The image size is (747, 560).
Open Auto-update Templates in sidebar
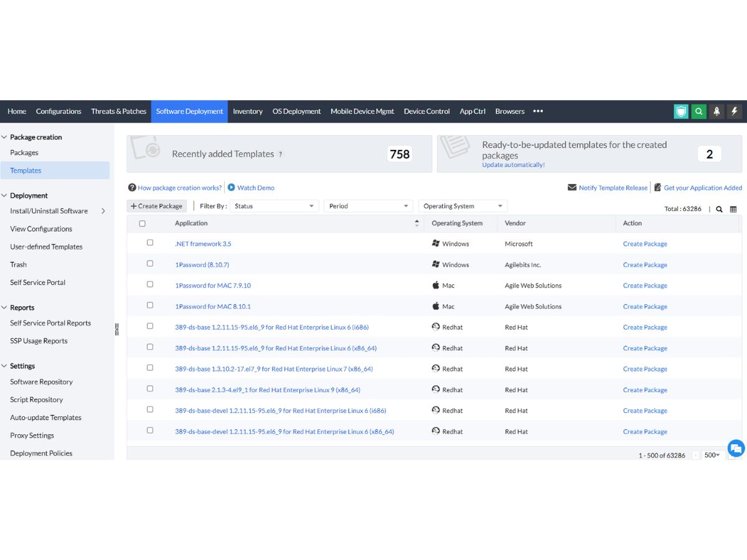point(45,418)
